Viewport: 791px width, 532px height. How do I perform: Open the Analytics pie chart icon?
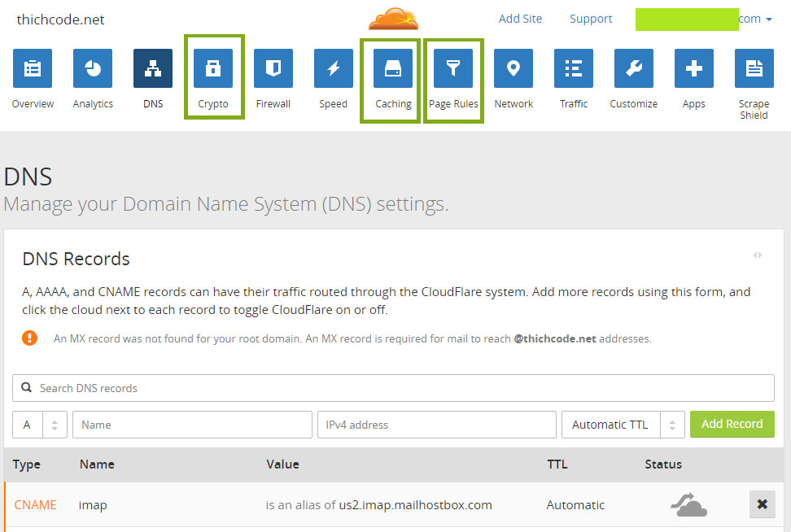point(93,68)
